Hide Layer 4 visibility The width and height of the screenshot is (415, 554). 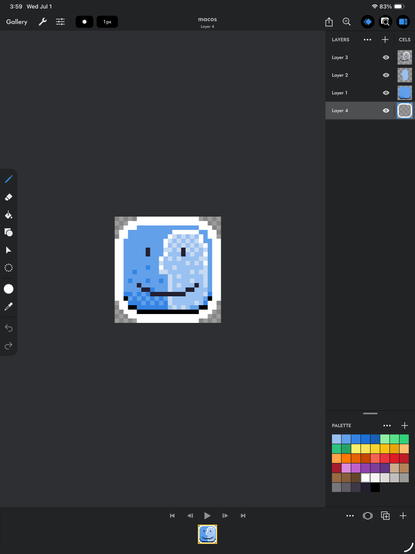[386, 111]
